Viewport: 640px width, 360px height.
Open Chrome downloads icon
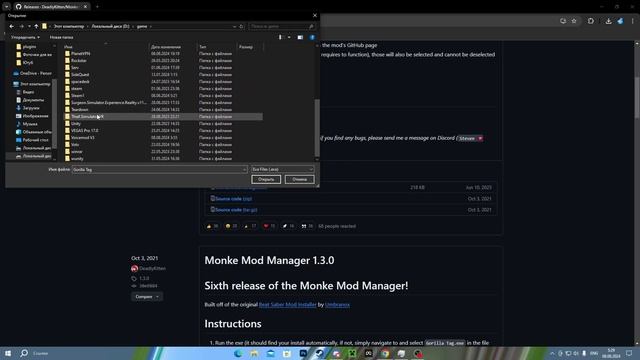608,21
